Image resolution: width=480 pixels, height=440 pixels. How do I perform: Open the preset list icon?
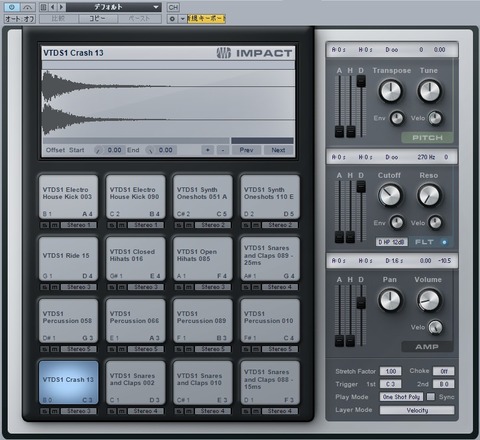click(43, 7)
